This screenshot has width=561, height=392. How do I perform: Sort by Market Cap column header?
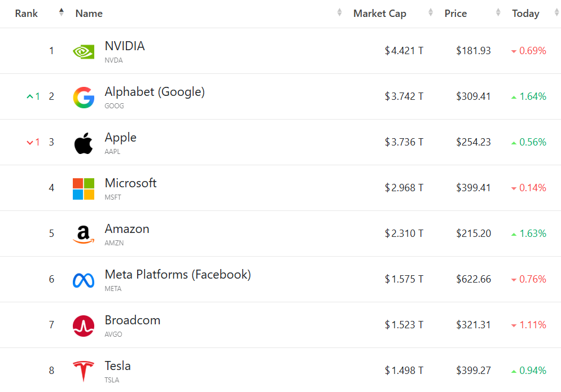click(380, 14)
